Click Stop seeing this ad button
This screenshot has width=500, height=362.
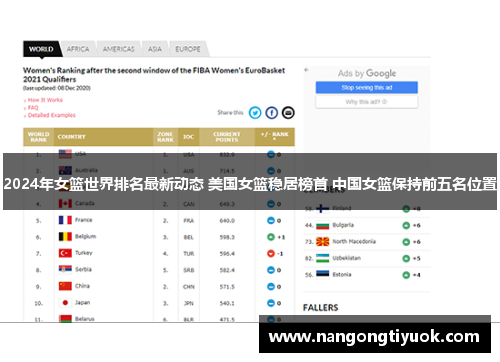[x=367, y=88]
